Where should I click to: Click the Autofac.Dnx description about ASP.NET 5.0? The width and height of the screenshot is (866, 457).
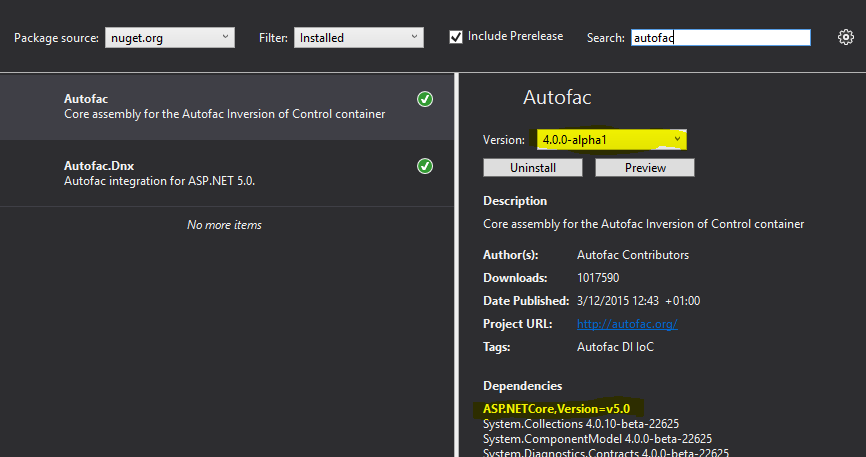pyautogui.click(x=160, y=181)
